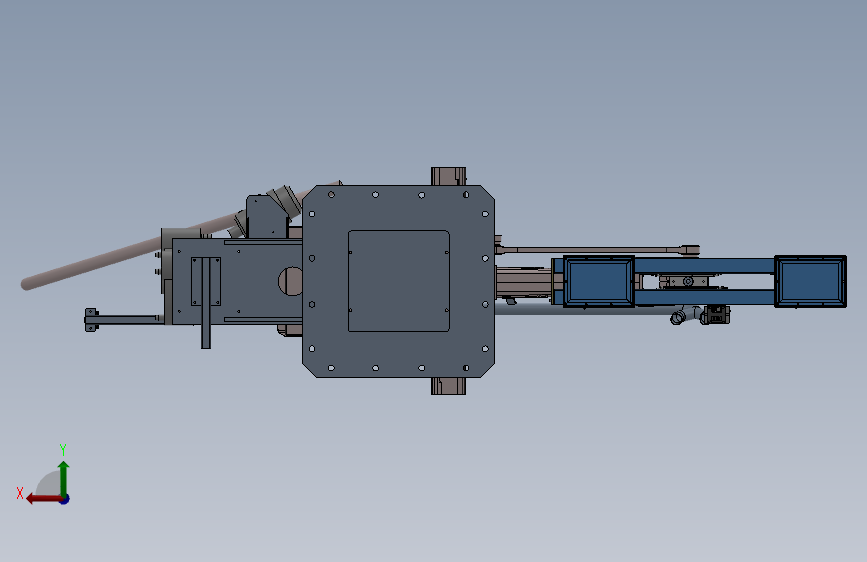Click the blue Z axis dot on the triad
Viewport: 867px width, 562px height.
[x=65, y=499]
